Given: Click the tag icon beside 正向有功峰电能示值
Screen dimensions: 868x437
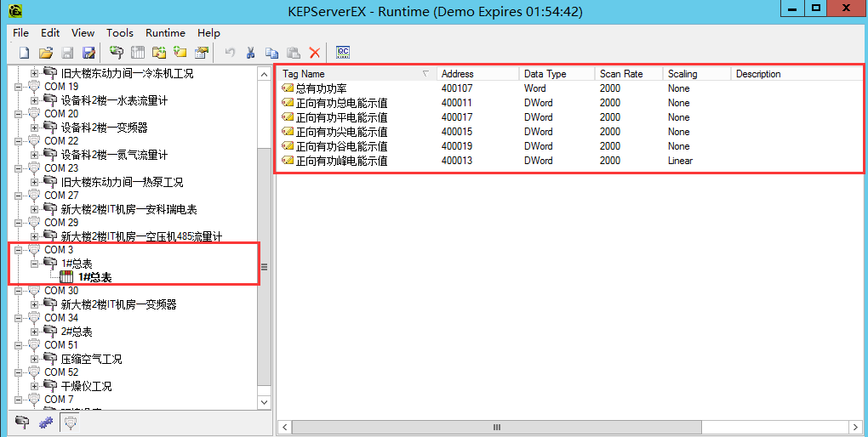Looking at the screenshot, I should click(x=288, y=161).
